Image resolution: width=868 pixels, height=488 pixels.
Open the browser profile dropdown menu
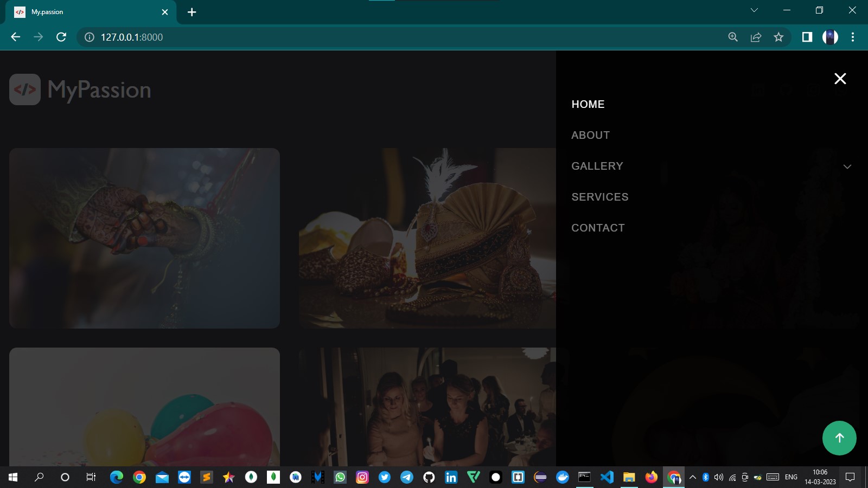click(829, 37)
